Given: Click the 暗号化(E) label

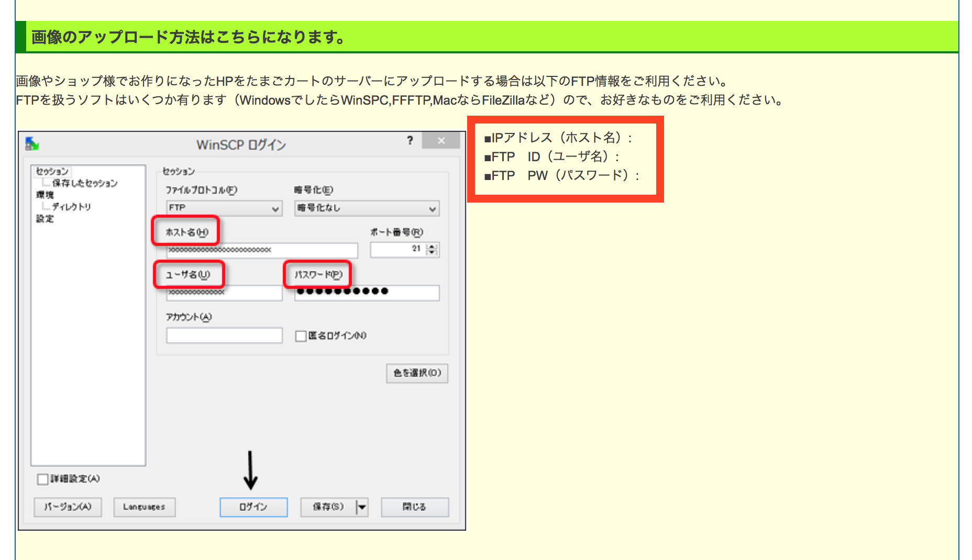Looking at the screenshot, I should [x=313, y=190].
